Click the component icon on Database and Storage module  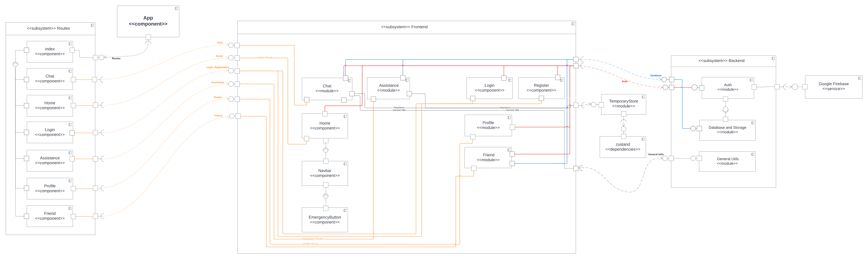pyautogui.click(x=752, y=123)
